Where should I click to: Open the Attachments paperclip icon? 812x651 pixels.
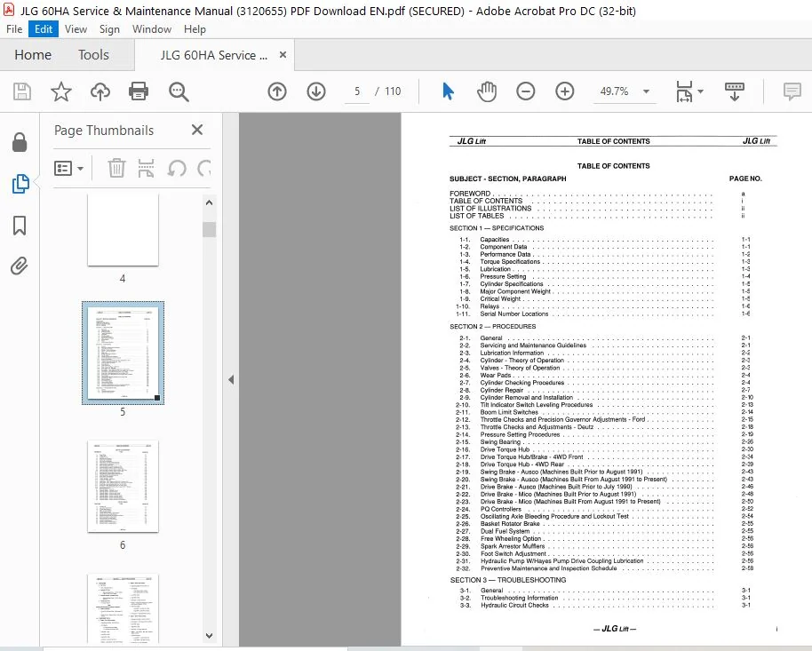click(x=20, y=266)
